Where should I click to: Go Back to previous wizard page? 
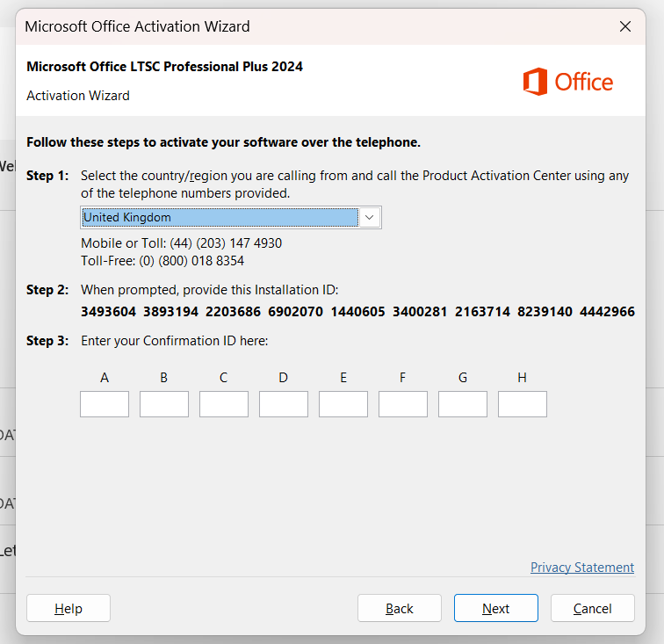coord(400,608)
